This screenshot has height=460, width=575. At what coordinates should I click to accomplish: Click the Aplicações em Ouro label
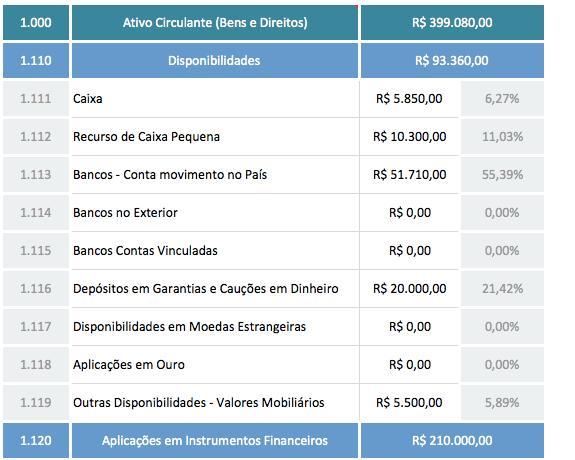pos(129,365)
